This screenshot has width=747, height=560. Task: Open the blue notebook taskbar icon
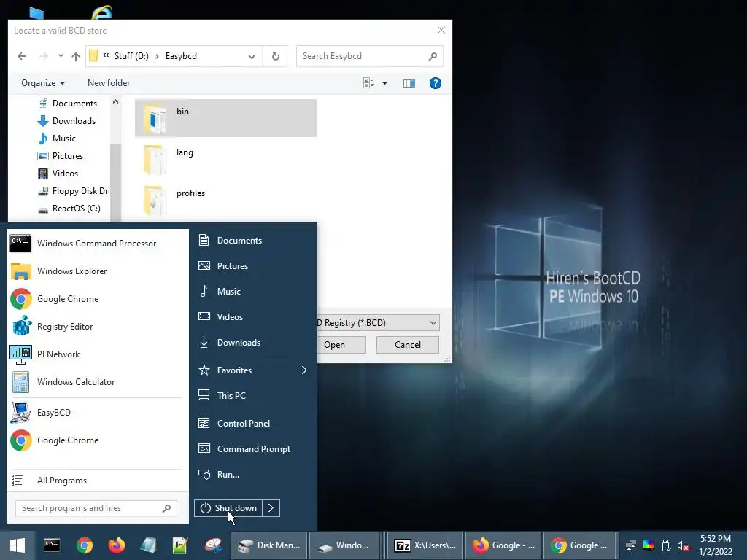[148, 545]
